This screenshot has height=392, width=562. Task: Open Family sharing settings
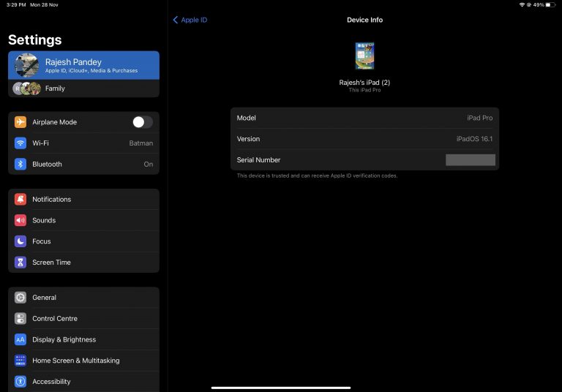(84, 88)
